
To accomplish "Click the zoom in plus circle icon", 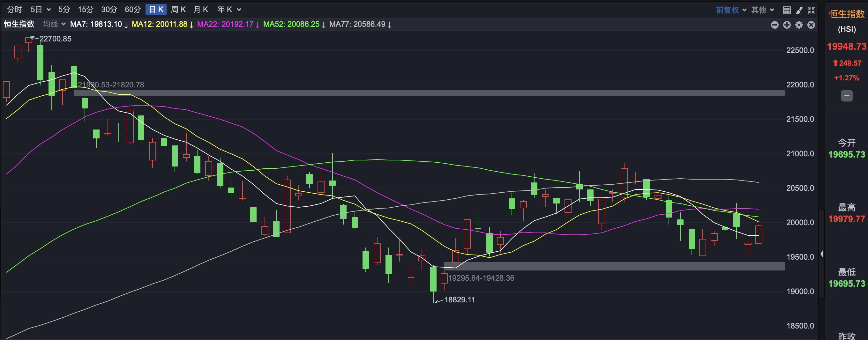I will tap(787, 25).
